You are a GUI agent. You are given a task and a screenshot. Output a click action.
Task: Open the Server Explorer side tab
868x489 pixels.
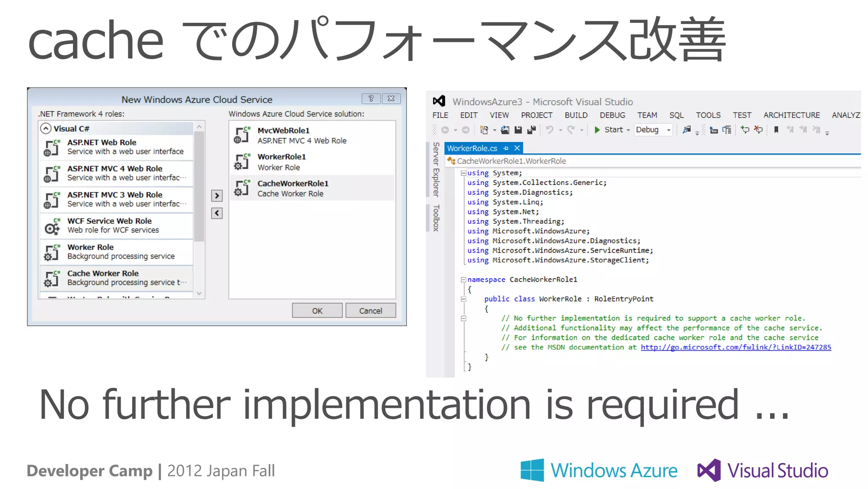[436, 169]
